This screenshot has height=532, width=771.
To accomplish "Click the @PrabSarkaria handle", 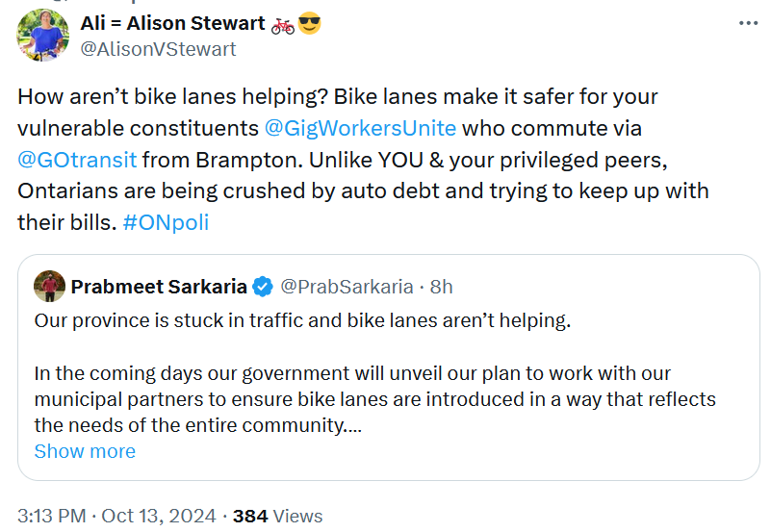I will pyautogui.click(x=347, y=286).
